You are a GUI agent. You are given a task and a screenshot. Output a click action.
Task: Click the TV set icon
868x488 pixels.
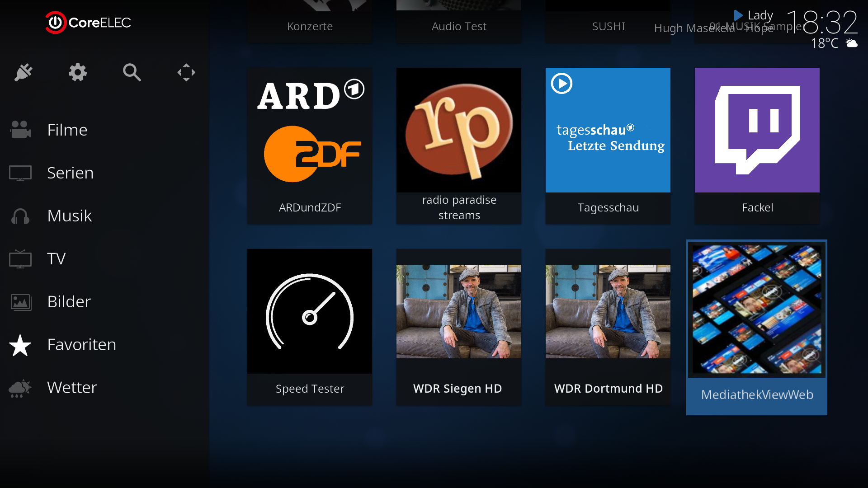20,259
